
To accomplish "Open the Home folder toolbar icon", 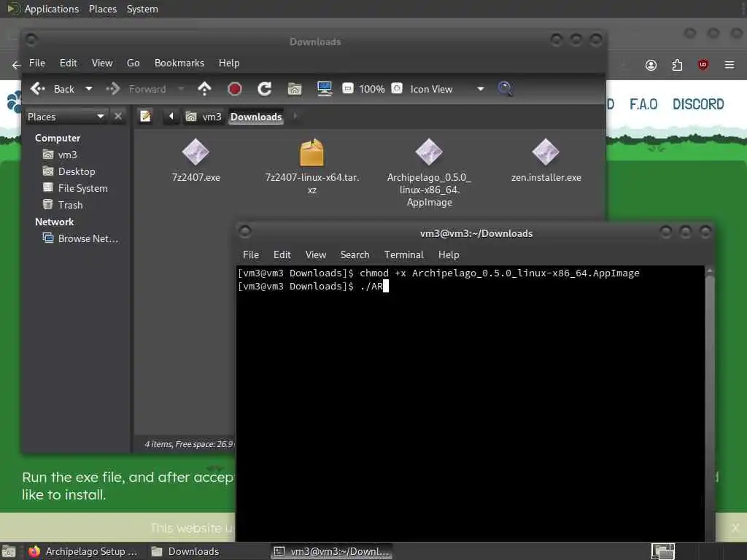I will coord(295,89).
